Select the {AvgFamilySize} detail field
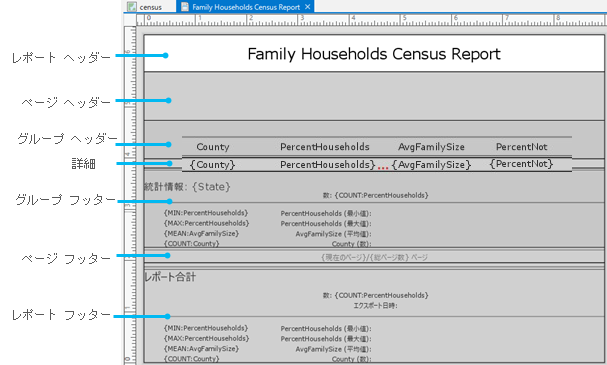Screen dimensions: 607x365 (431, 165)
